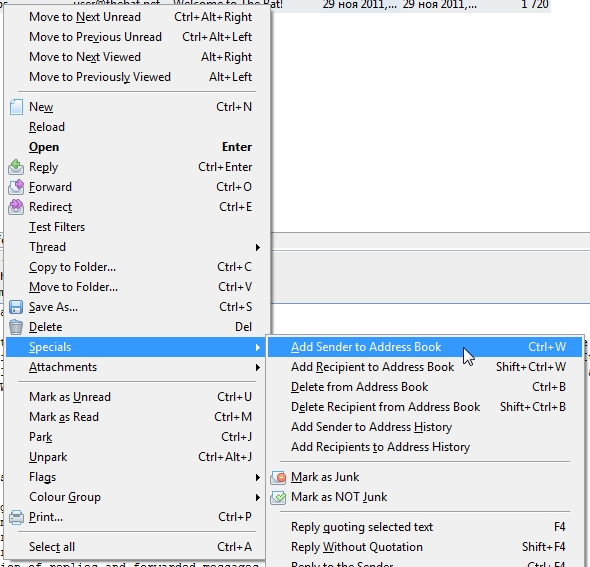Viewport: 590px width, 567px height.
Task: Click the Forward envelope icon
Action: point(16,187)
